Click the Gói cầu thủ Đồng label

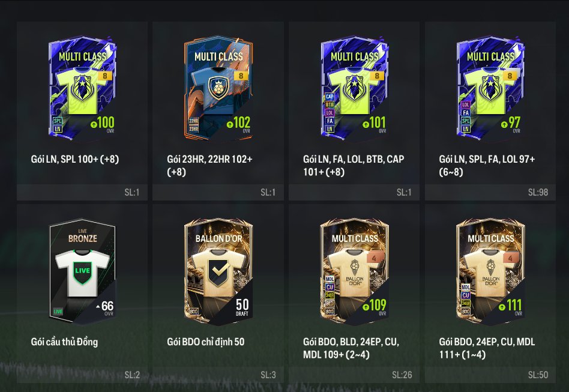(64, 342)
